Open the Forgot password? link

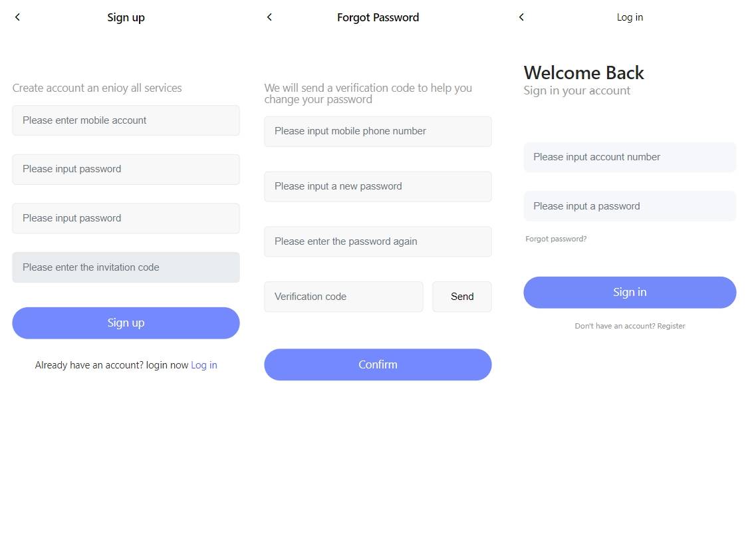pos(556,239)
